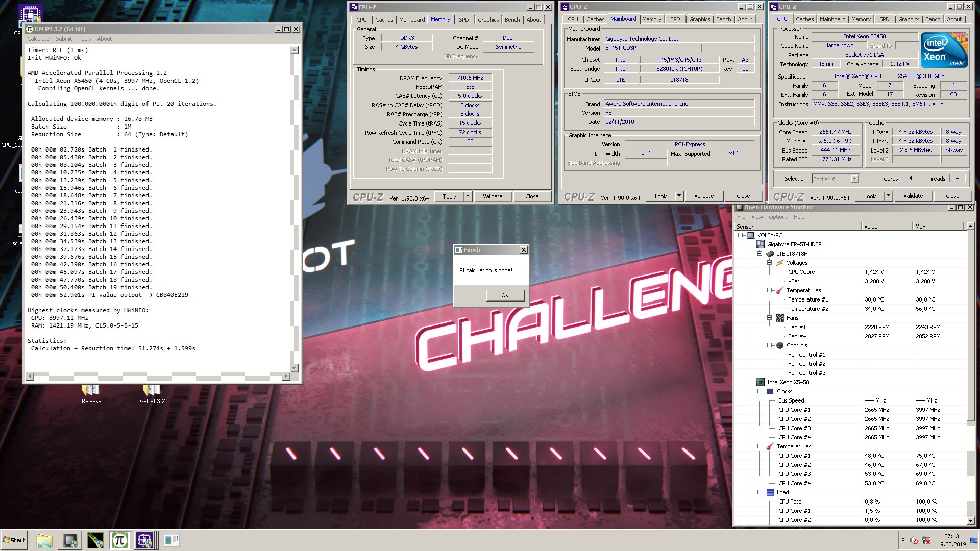This screenshot has height=551, width=980.
Task: Click the Start button
Action: point(14,540)
